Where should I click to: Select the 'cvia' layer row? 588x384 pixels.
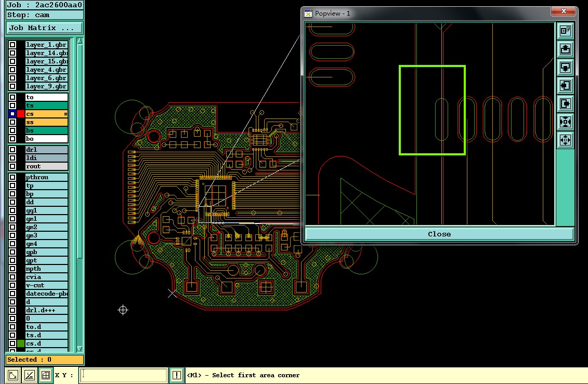(46, 277)
